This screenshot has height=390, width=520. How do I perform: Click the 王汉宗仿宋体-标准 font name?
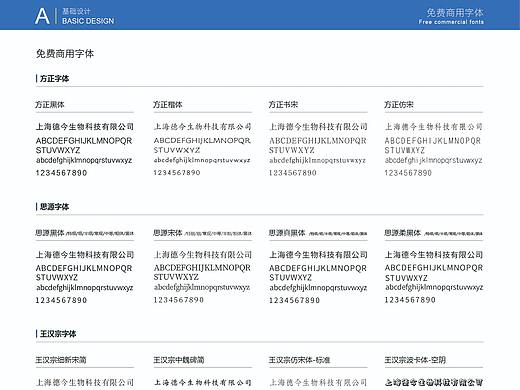point(299,360)
